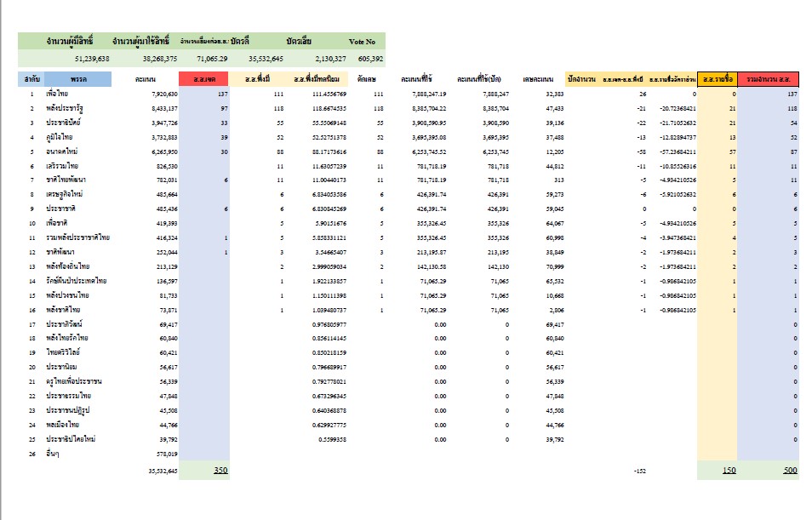The image size is (812, 520).
Task: Select score cell 252,044
Action: point(167,252)
